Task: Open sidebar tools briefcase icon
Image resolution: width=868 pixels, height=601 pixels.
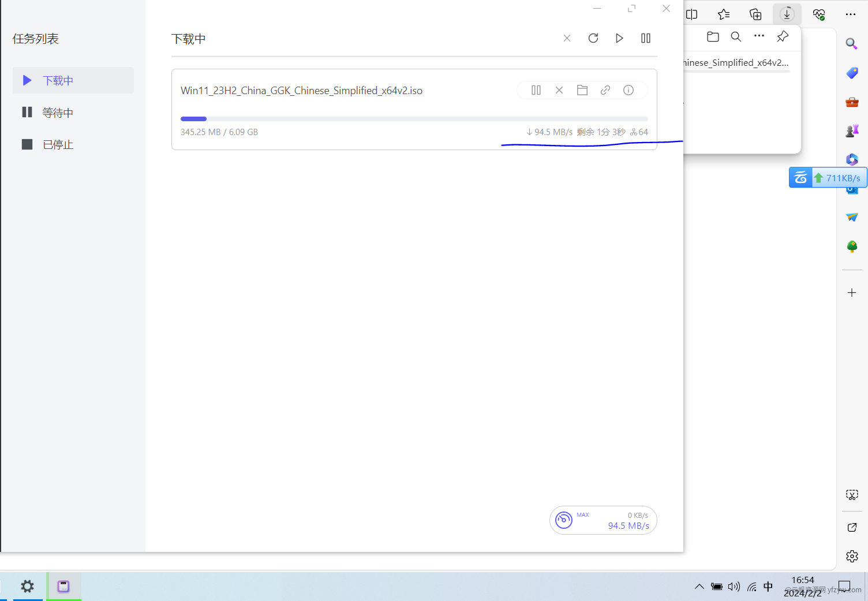Action: click(x=852, y=102)
